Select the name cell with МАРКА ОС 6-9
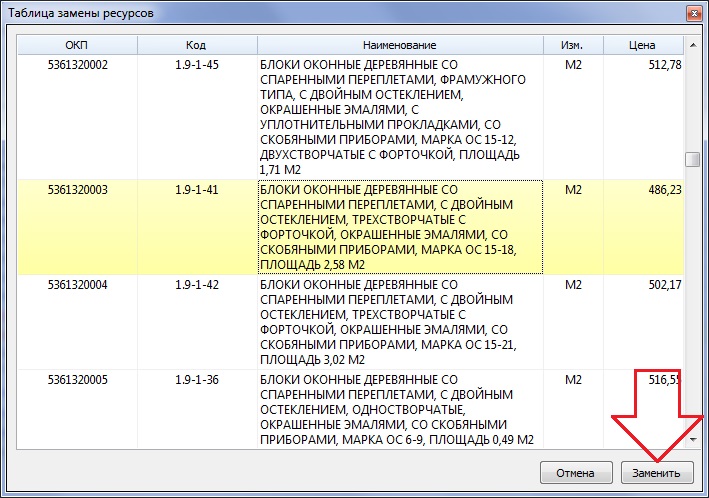Viewport: 709px width, 498px height. pos(400,409)
